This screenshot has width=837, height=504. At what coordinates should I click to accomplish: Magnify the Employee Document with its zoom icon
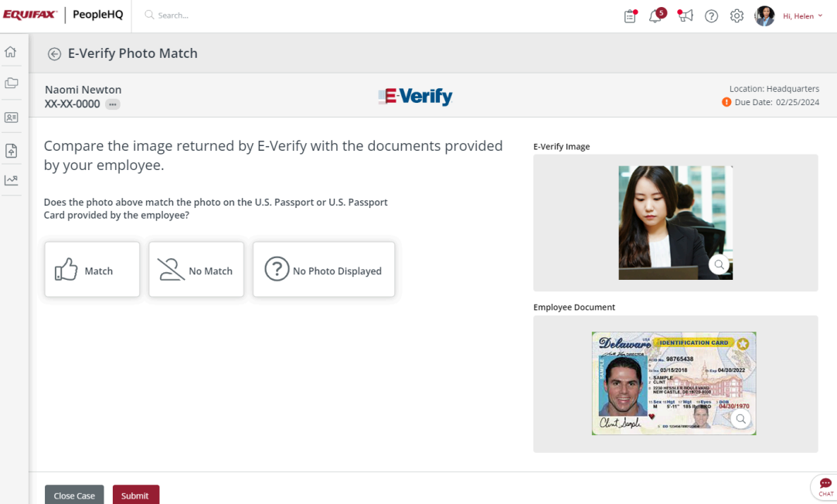[x=740, y=418]
